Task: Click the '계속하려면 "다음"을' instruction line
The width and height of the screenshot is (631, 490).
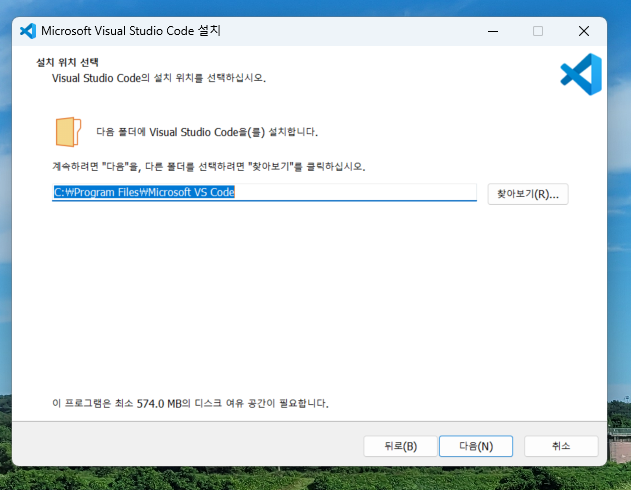Action: click(x=209, y=167)
